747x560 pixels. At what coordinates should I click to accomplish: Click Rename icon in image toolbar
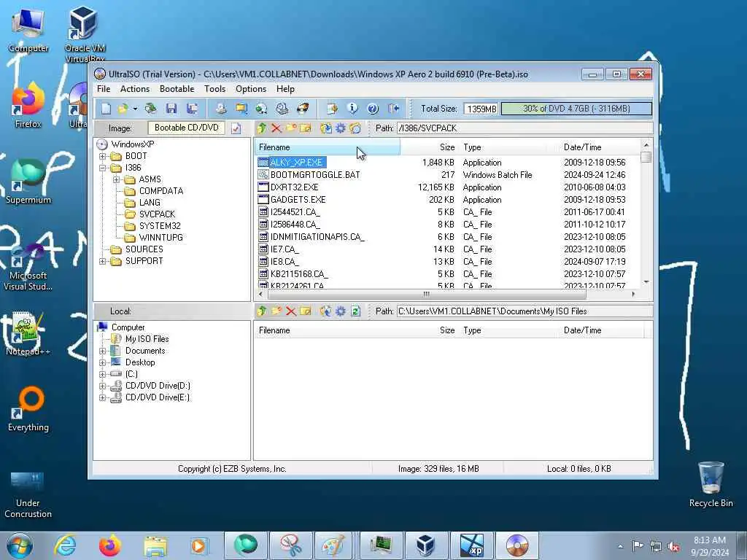point(306,128)
